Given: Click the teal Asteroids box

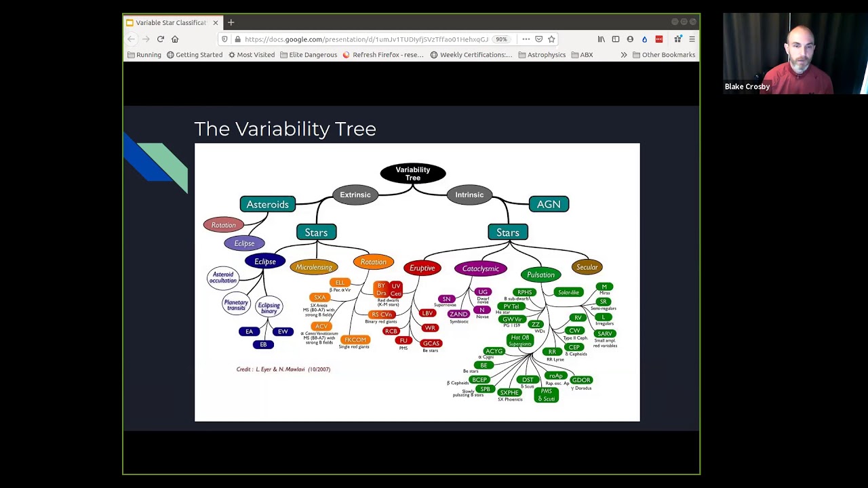Looking at the screenshot, I should 267,204.
